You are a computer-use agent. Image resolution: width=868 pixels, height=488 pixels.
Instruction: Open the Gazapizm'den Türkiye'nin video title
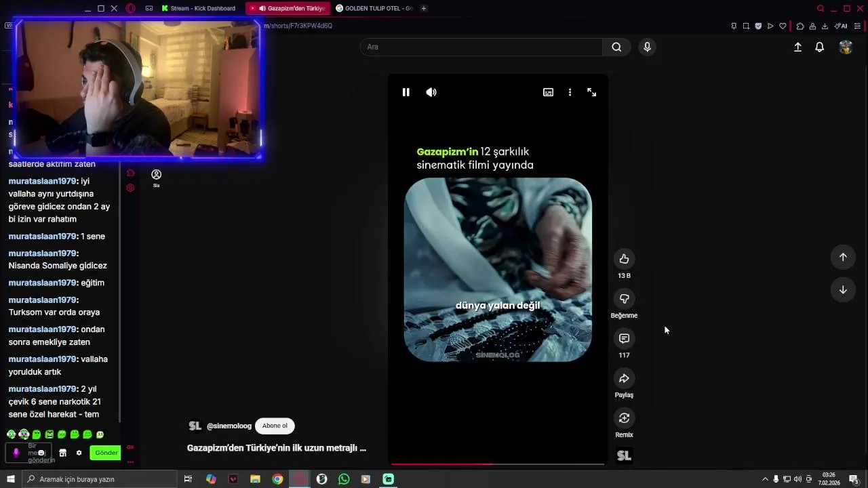point(277,448)
